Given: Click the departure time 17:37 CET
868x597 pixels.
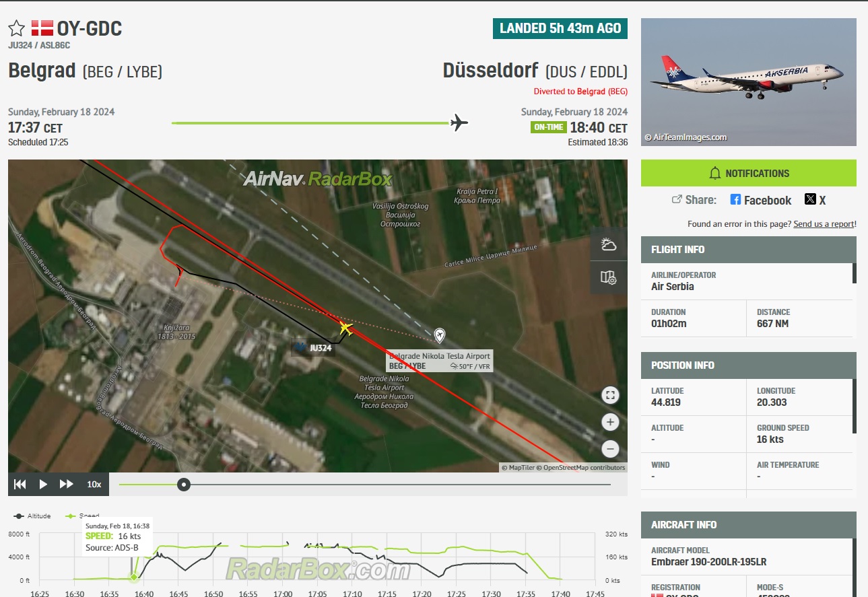Looking at the screenshot, I should point(35,127).
